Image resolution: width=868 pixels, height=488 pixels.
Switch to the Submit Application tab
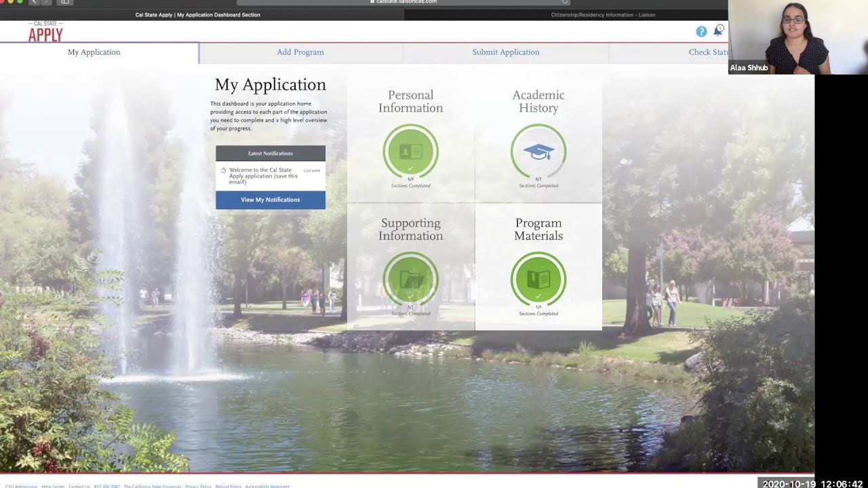(506, 52)
